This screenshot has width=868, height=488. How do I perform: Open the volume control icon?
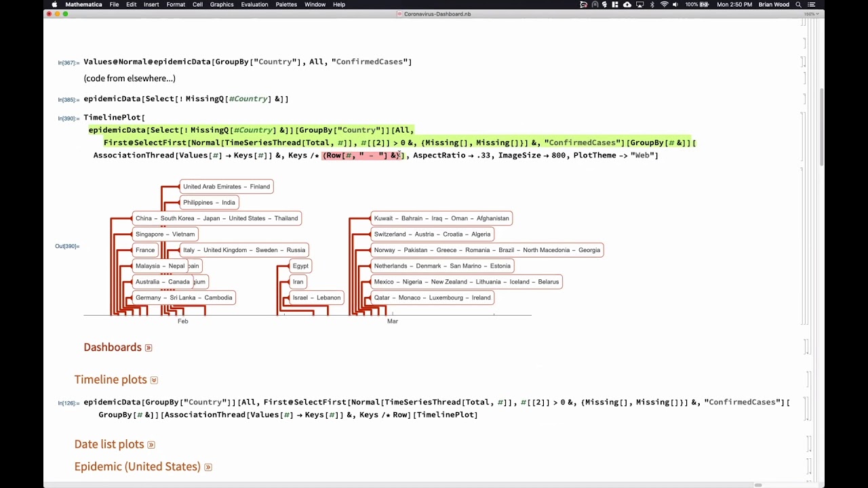(x=676, y=4)
